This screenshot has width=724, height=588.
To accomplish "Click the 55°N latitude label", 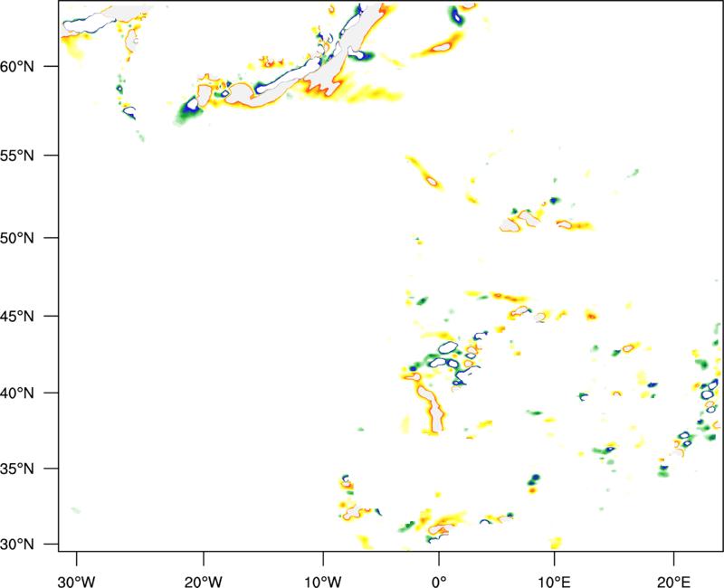I will (17, 156).
